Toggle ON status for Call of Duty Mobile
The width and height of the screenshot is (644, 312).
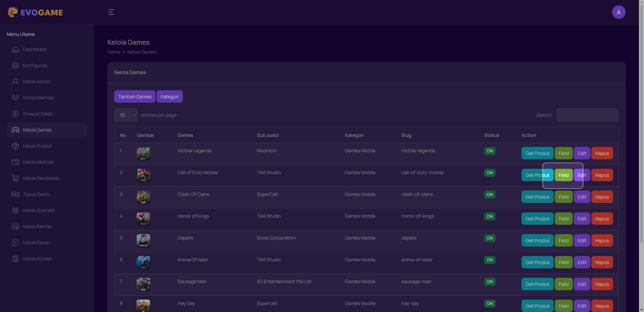coord(490,173)
